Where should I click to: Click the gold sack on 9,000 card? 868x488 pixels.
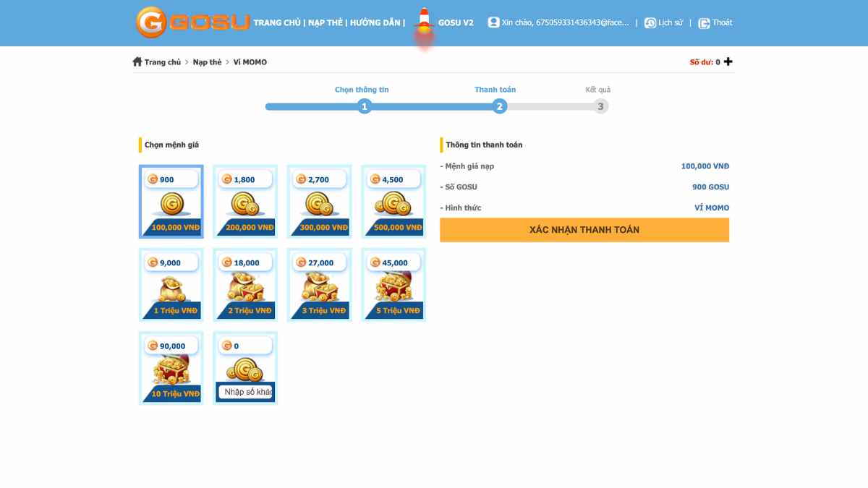171,289
